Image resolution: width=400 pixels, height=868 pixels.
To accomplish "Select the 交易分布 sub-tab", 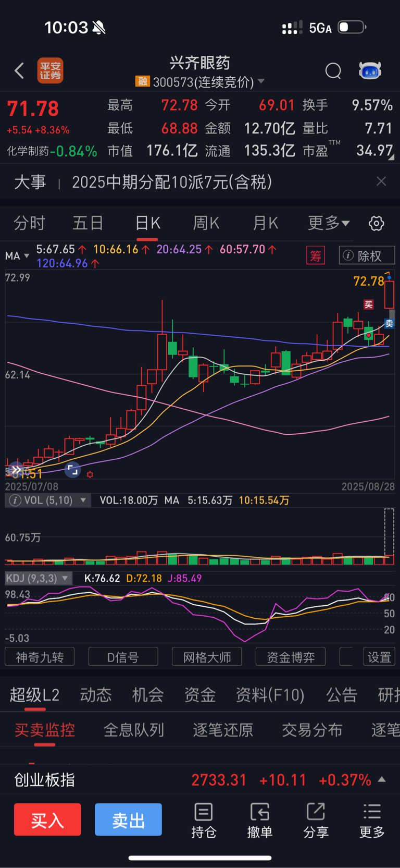I will coord(312,730).
